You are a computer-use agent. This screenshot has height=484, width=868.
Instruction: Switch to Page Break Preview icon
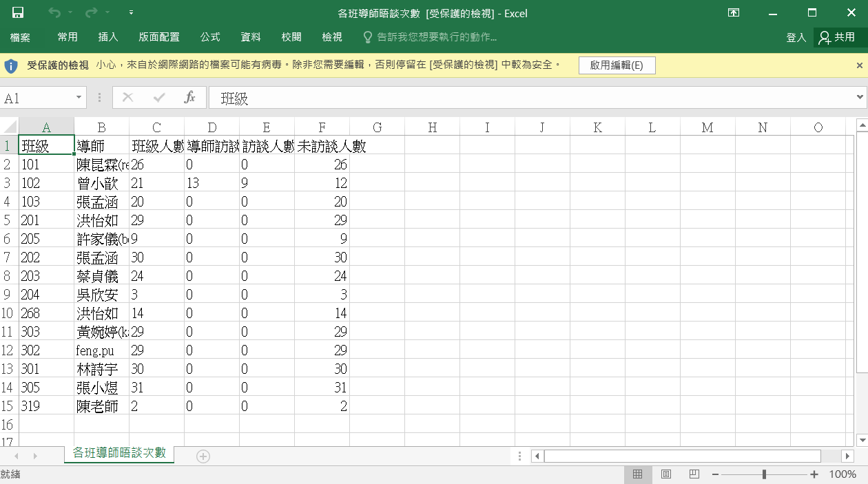[x=694, y=474]
